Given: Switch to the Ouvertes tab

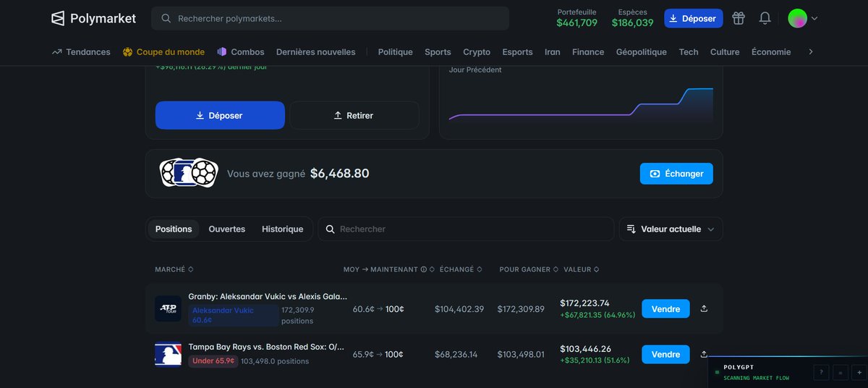Looking at the screenshot, I should (x=227, y=229).
